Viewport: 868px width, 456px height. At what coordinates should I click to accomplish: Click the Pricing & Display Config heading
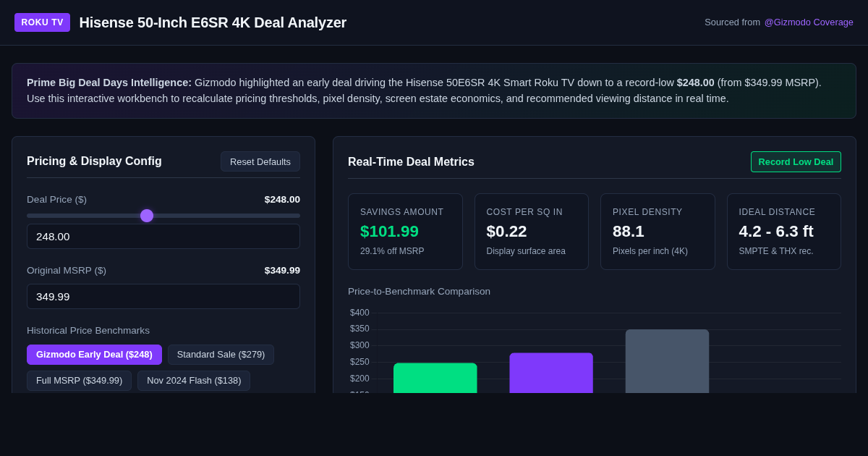[94, 161]
